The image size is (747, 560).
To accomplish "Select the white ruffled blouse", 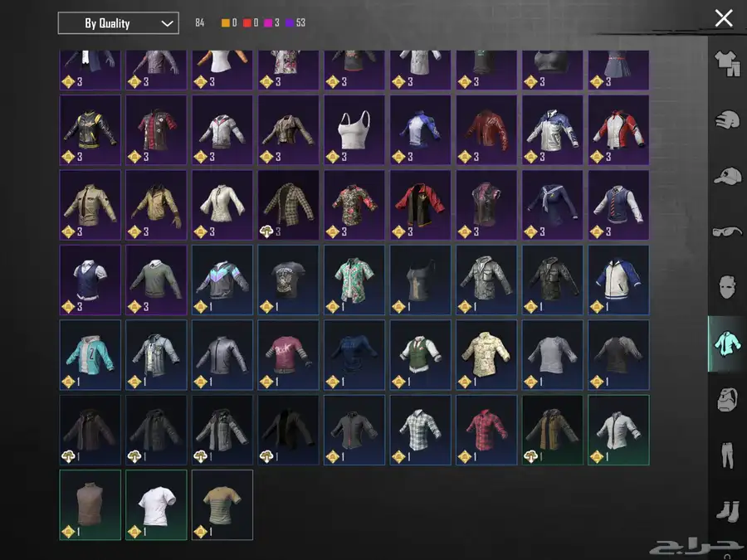I will [222, 205].
